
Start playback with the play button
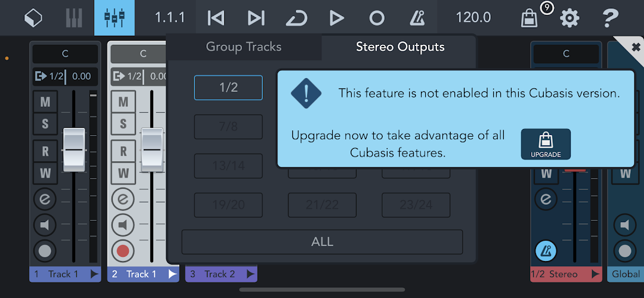(x=337, y=18)
